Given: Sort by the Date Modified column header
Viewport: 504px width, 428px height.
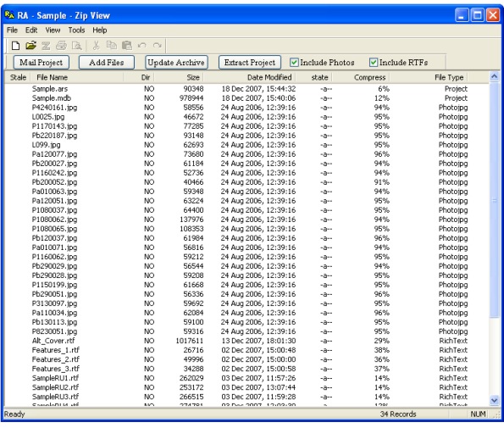Looking at the screenshot, I should pos(250,77).
